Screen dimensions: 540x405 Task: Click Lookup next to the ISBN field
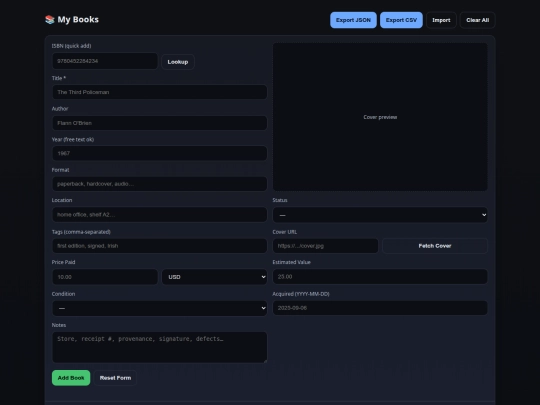tap(178, 62)
